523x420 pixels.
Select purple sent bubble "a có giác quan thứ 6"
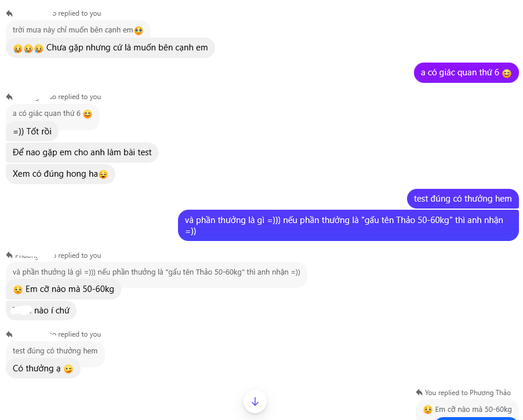click(x=466, y=73)
